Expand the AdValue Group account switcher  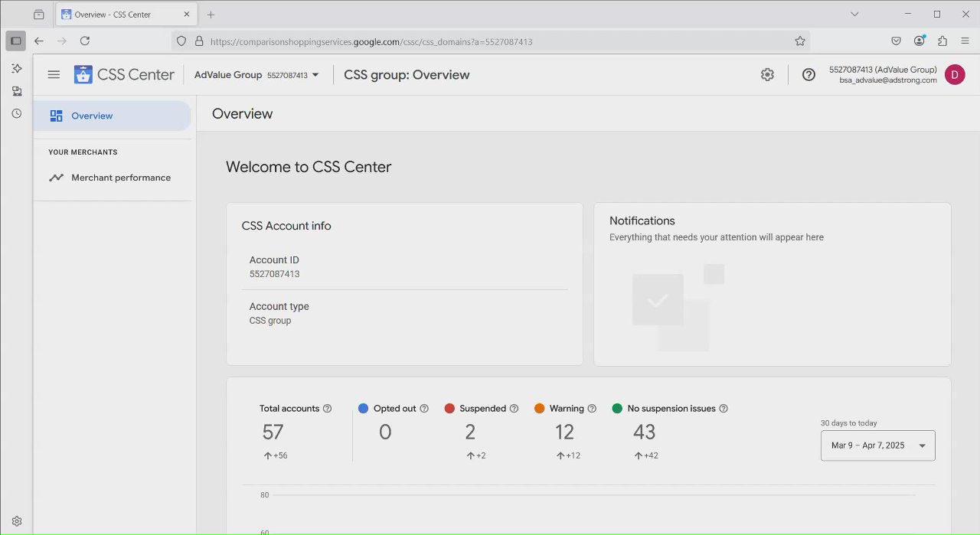pos(256,75)
